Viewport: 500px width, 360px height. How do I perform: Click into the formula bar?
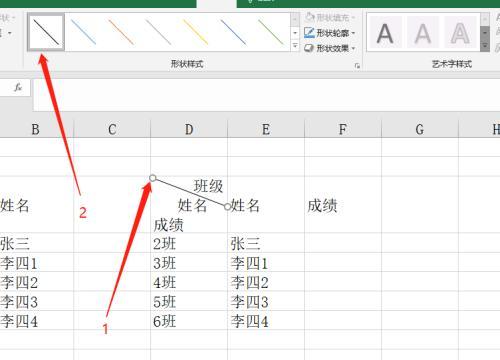tap(266, 95)
